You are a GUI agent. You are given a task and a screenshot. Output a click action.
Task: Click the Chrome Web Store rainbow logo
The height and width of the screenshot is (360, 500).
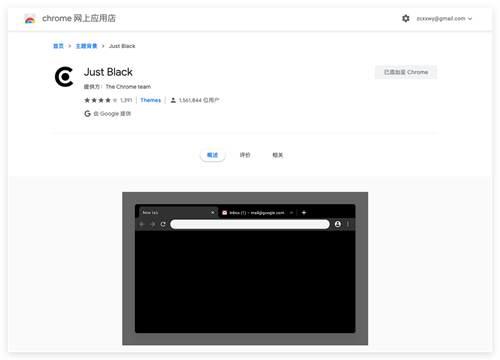pos(30,19)
